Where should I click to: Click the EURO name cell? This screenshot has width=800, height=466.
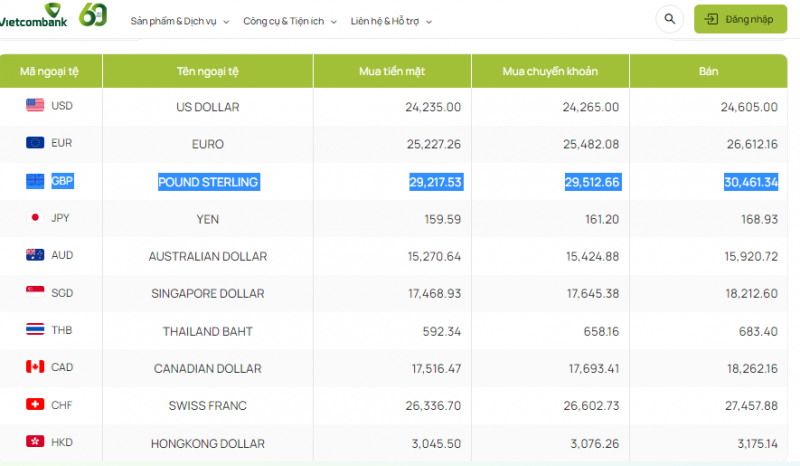click(x=208, y=144)
